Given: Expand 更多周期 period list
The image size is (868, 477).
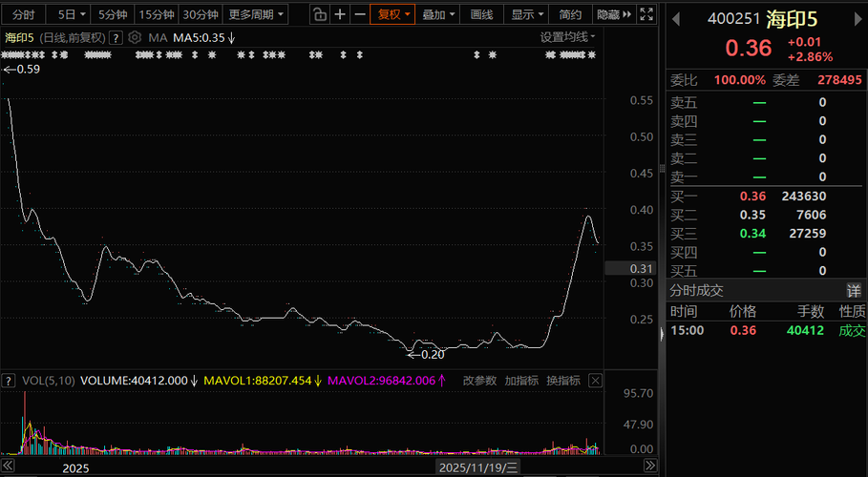Looking at the screenshot, I should tap(256, 14).
